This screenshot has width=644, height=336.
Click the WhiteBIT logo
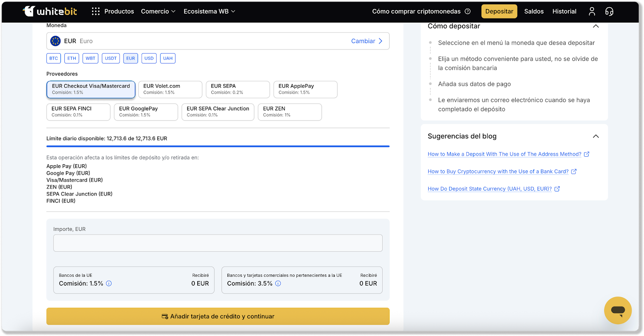pos(50,11)
